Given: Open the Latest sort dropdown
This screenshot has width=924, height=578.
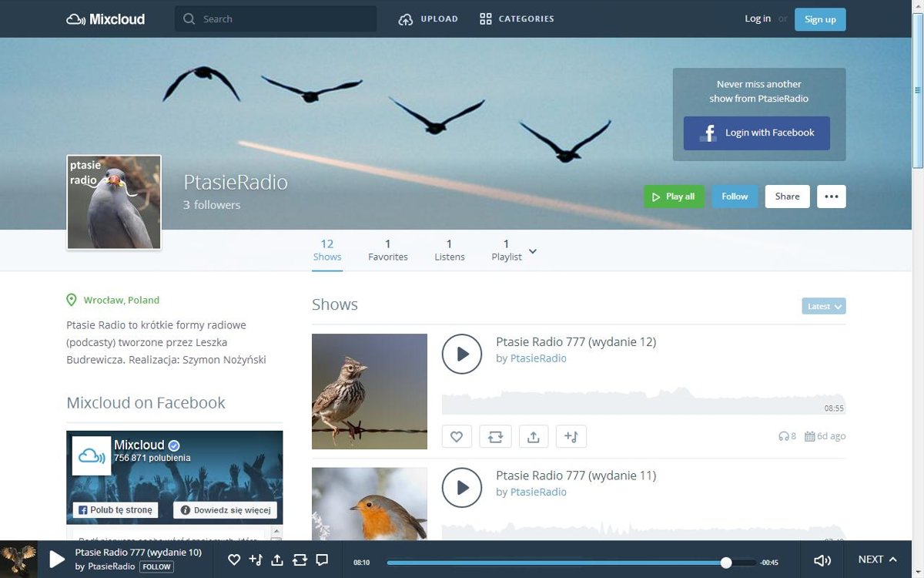Looking at the screenshot, I should coord(823,306).
